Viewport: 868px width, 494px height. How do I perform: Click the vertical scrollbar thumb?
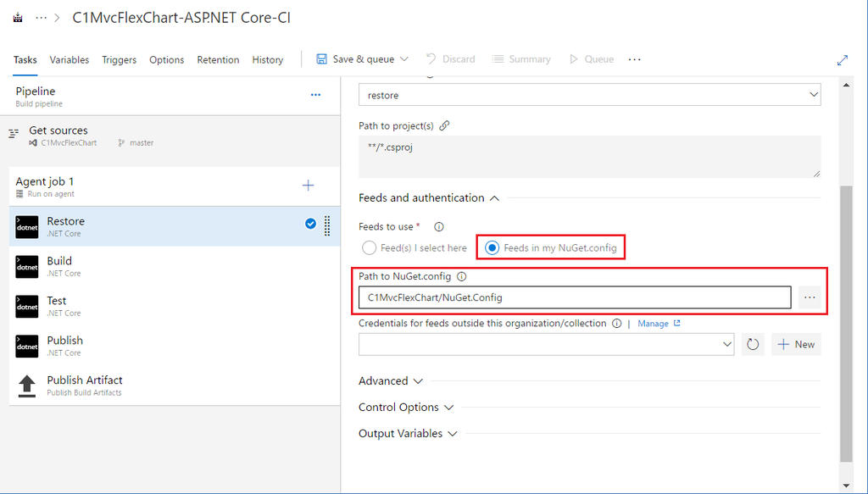click(x=846, y=324)
